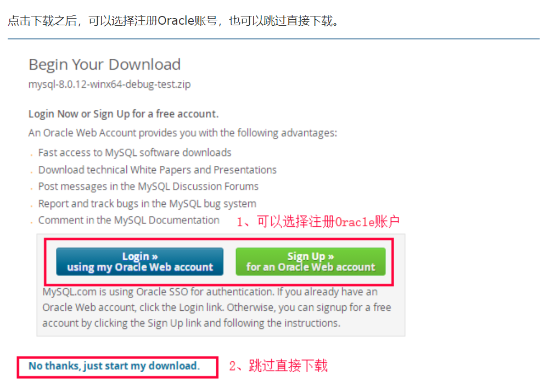This screenshot has height=392, width=555.
Task: Click the 'Download technical White Papers' bullet item
Action: pyautogui.click(x=157, y=170)
